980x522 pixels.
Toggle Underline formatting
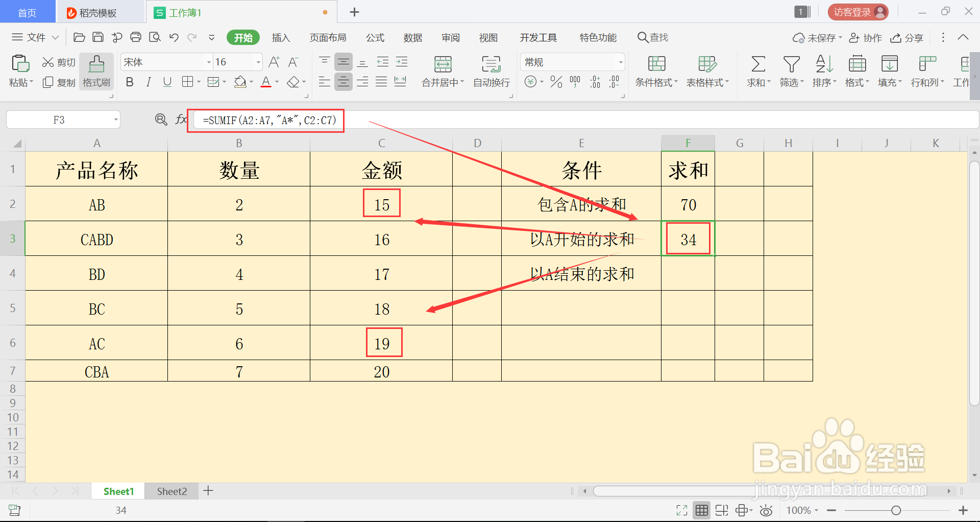point(167,82)
